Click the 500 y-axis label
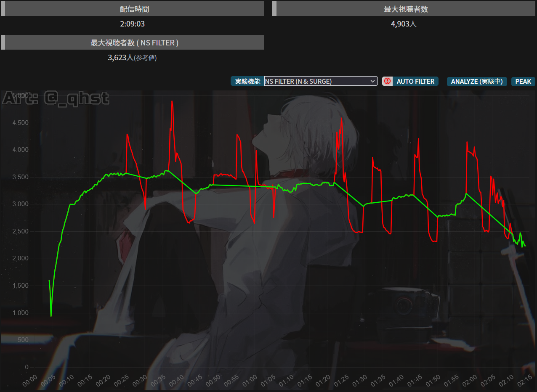This screenshot has width=537, height=392. [23, 340]
